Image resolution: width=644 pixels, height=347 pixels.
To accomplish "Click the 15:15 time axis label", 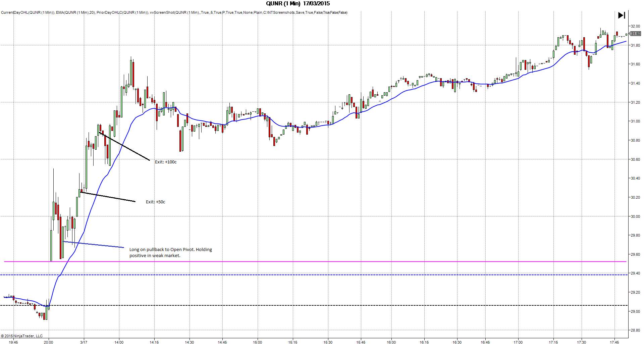I will [292, 342].
